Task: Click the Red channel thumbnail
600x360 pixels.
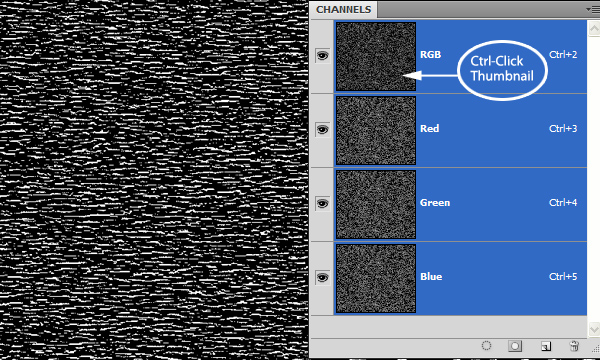Action: point(376,130)
